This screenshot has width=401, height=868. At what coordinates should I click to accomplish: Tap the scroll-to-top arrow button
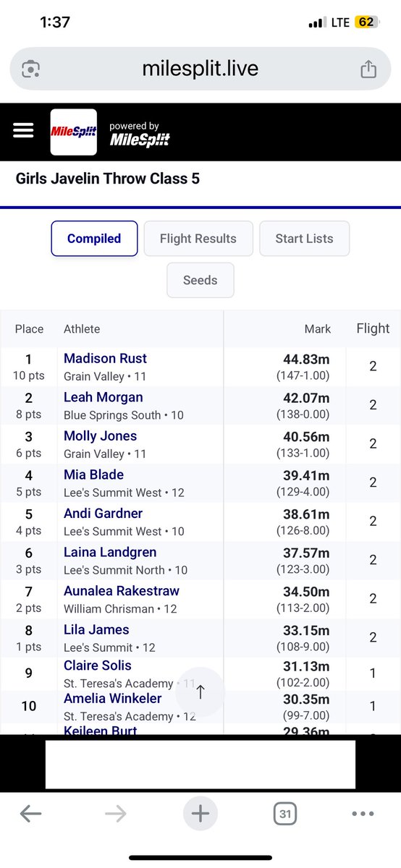(x=200, y=692)
